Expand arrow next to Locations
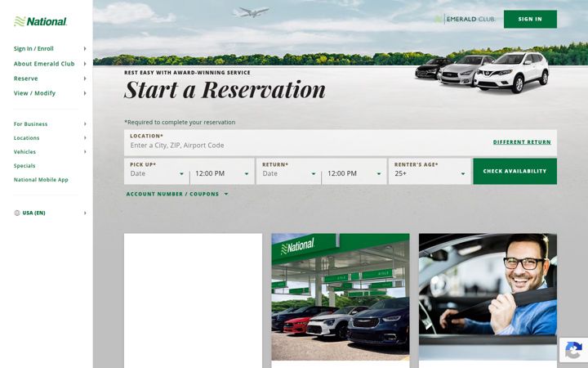The width and height of the screenshot is (588, 368). coord(85,138)
